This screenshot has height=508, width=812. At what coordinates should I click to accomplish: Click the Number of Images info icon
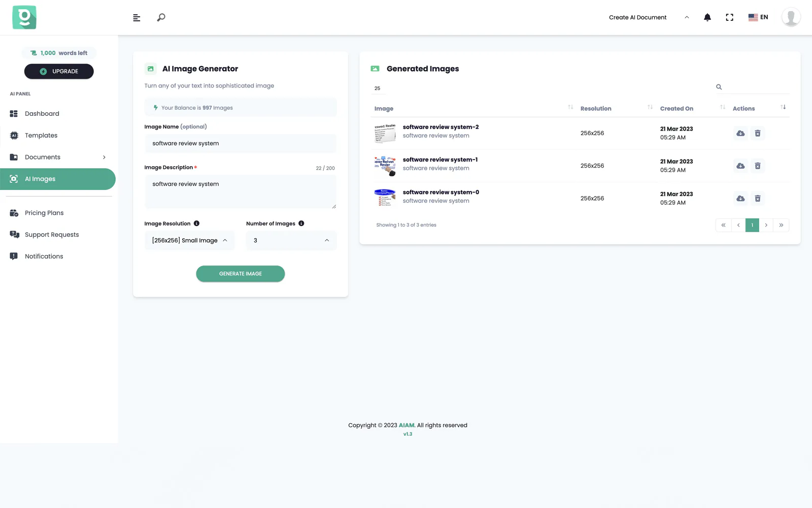point(301,224)
